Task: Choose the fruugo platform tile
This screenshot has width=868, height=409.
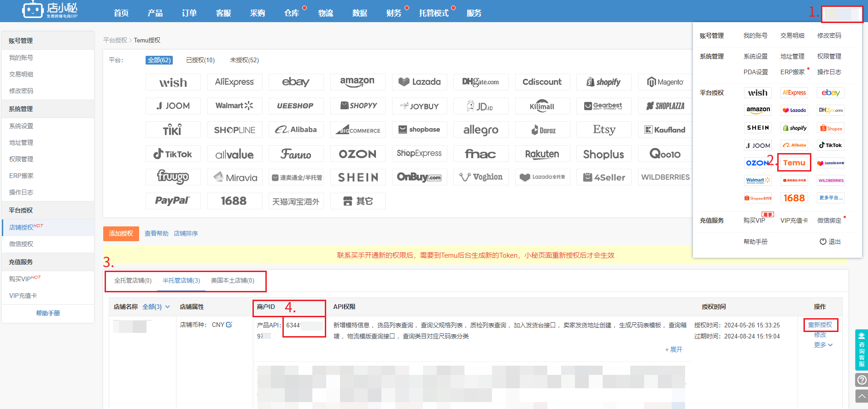Action: coord(173,177)
